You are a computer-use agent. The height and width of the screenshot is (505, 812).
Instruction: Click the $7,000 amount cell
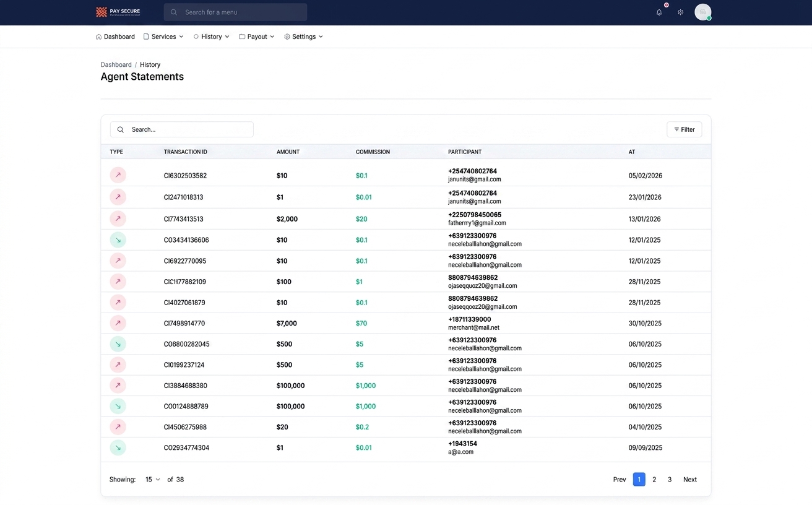click(x=287, y=323)
